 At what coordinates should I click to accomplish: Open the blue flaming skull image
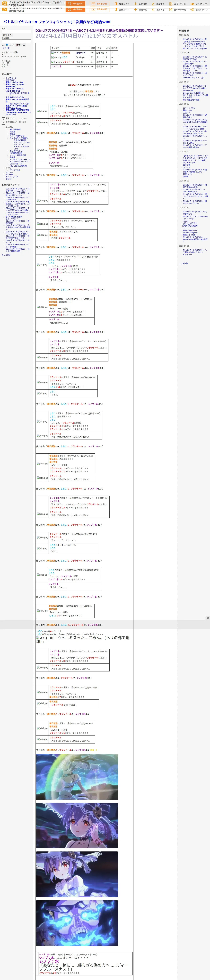(x=77, y=923)
